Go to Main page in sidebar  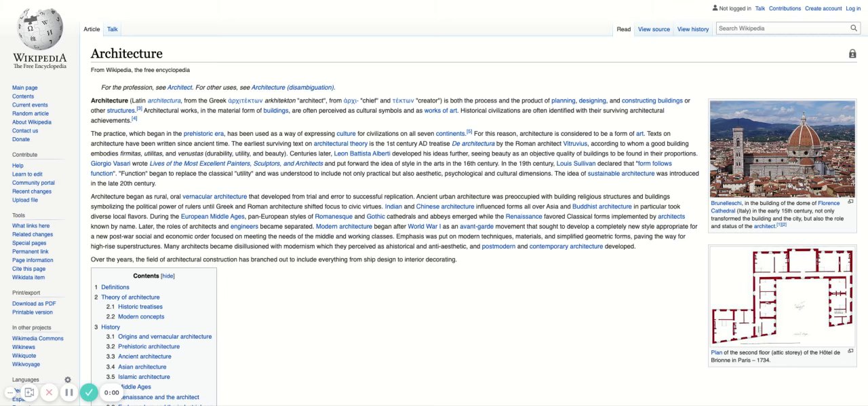pos(25,88)
